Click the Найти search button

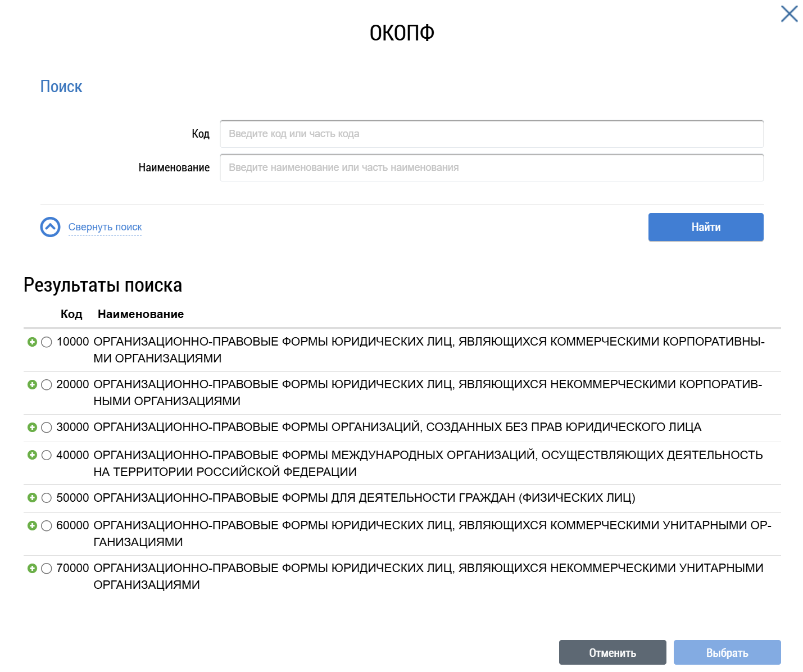point(706,227)
